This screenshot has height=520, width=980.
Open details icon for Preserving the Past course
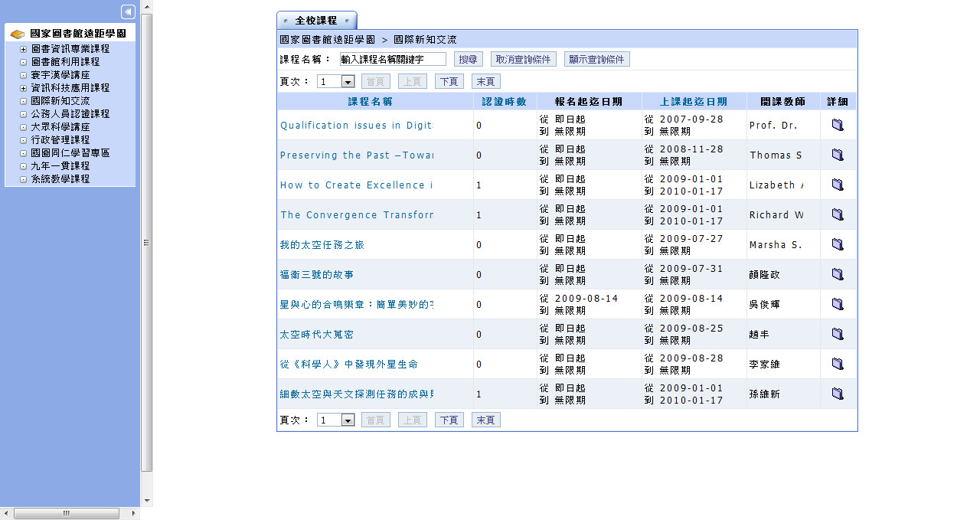(x=838, y=155)
